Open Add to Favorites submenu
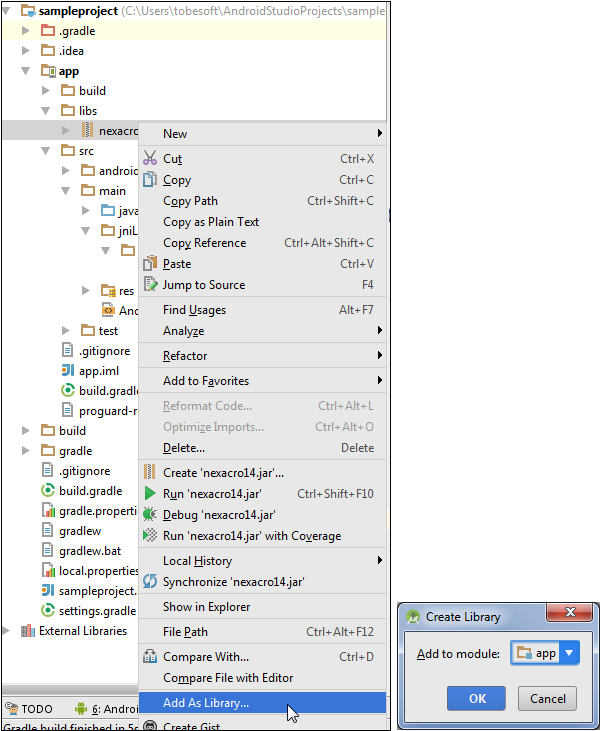601x731 pixels. tap(262, 380)
